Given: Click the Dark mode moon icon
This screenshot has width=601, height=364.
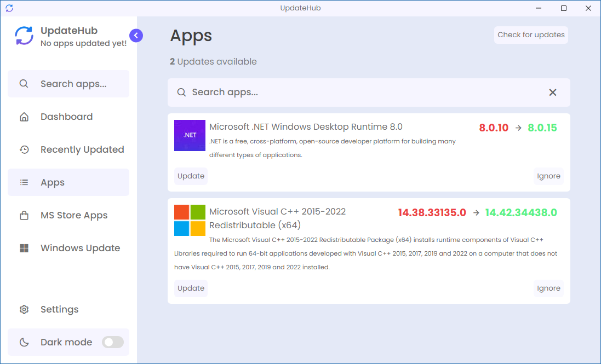Looking at the screenshot, I should [24, 342].
